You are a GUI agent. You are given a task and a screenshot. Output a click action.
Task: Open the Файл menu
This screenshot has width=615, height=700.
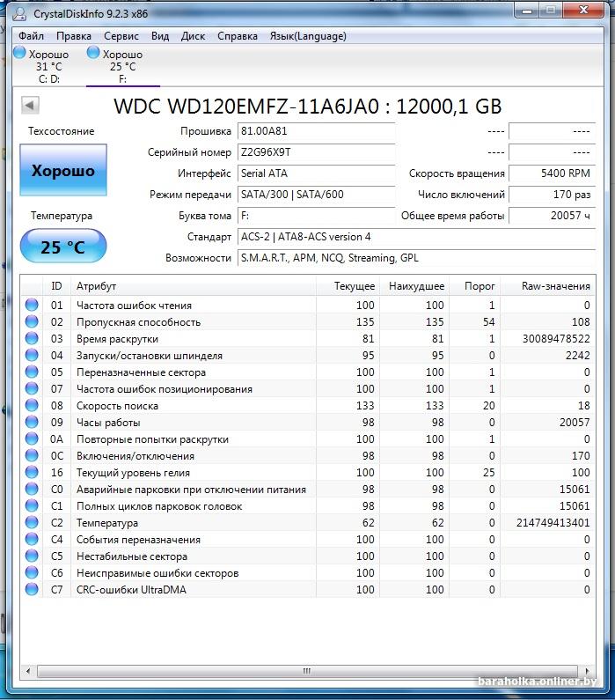pos(31,36)
